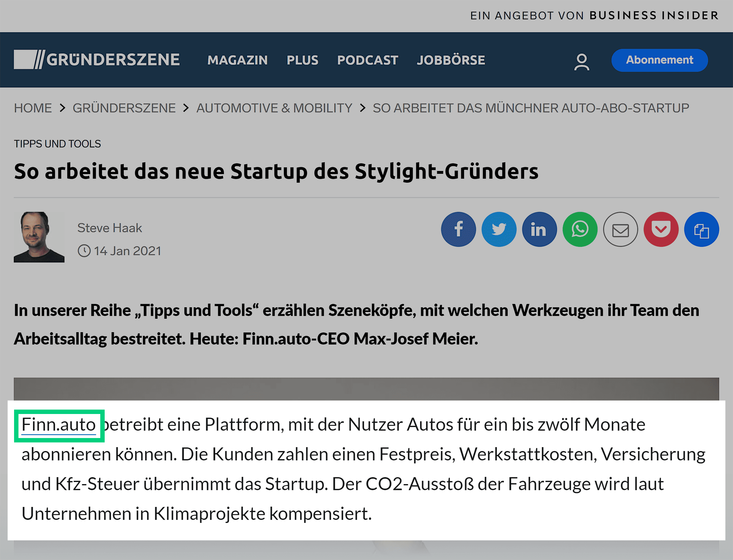The width and height of the screenshot is (733, 560).
Task: Click Steve Haak's author photo
Action: tap(39, 237)
